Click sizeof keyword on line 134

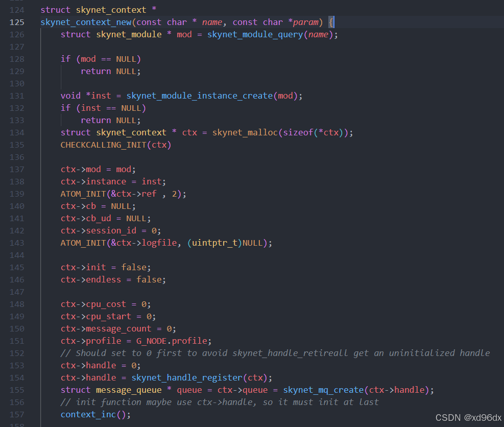click(298, 132)
